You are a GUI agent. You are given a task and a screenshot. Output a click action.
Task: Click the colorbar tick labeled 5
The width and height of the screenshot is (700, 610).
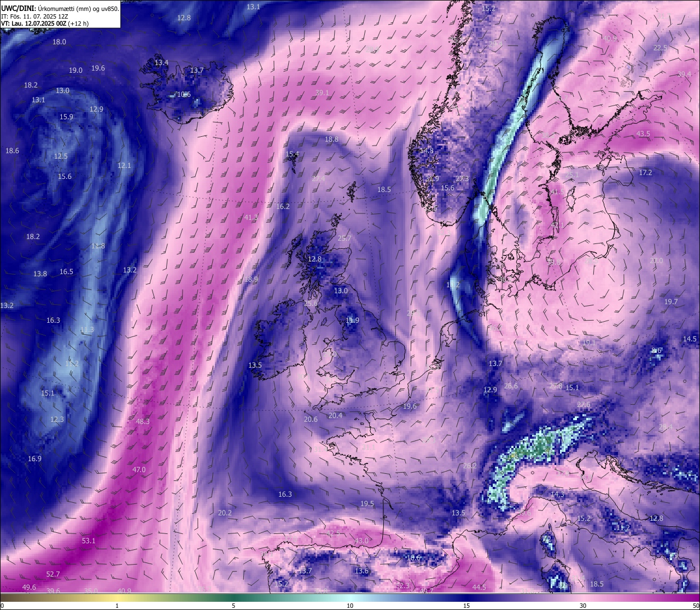(234, 606)
